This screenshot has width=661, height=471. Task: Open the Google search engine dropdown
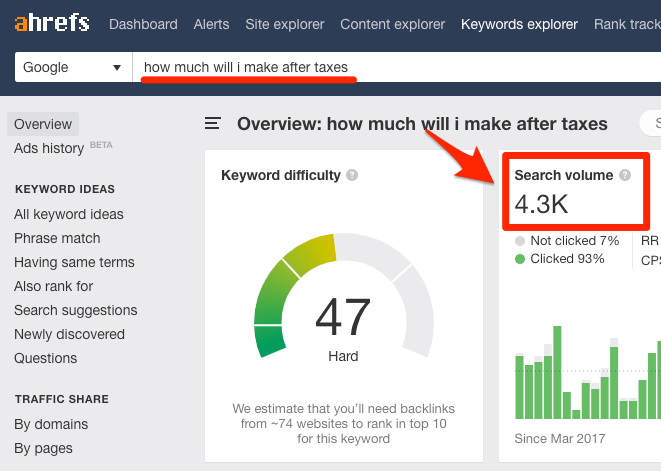(x=73, y=67)
